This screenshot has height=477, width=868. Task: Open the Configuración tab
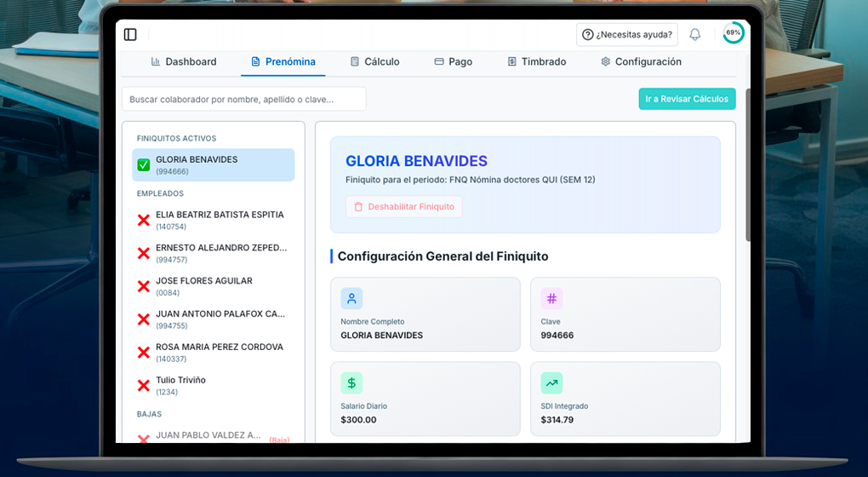click(x=641, y=61)
